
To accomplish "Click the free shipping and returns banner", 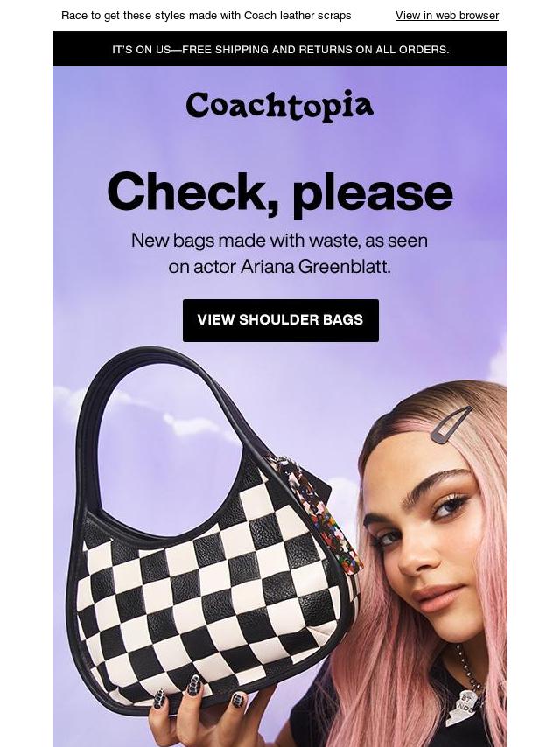I will coord(280,49).
